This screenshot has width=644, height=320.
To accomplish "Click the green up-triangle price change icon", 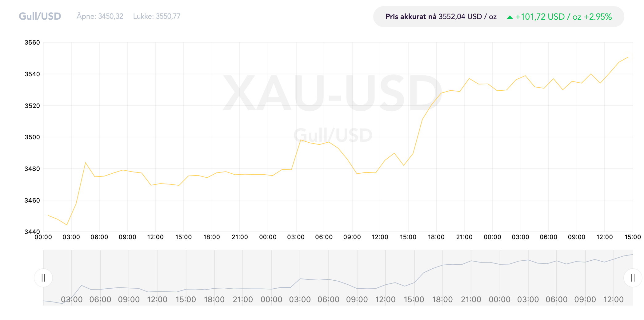I will click(510, 17).
